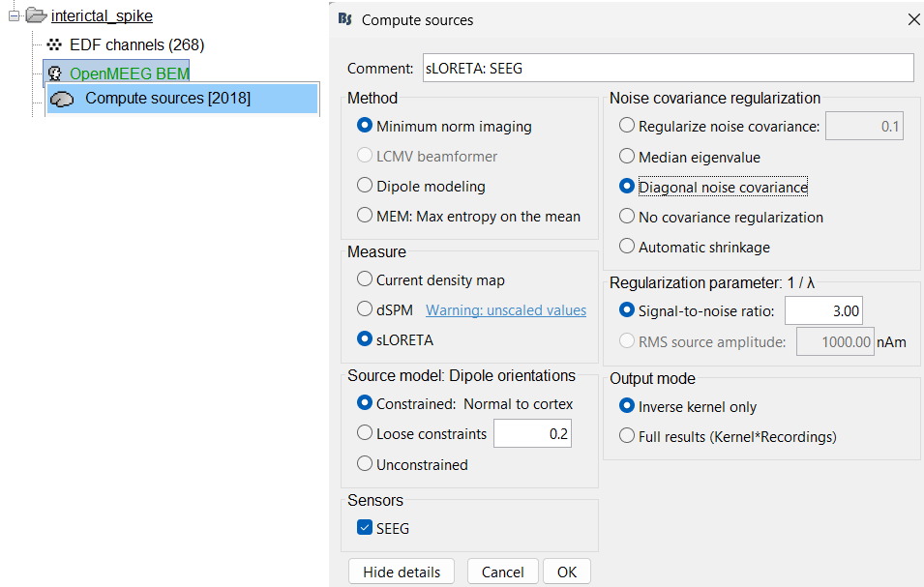Image resolution: width=924 pixels, height=587 pixels.
Task: Open the 'Warning: unscaled values' link
Action: (x=506, y=310)
